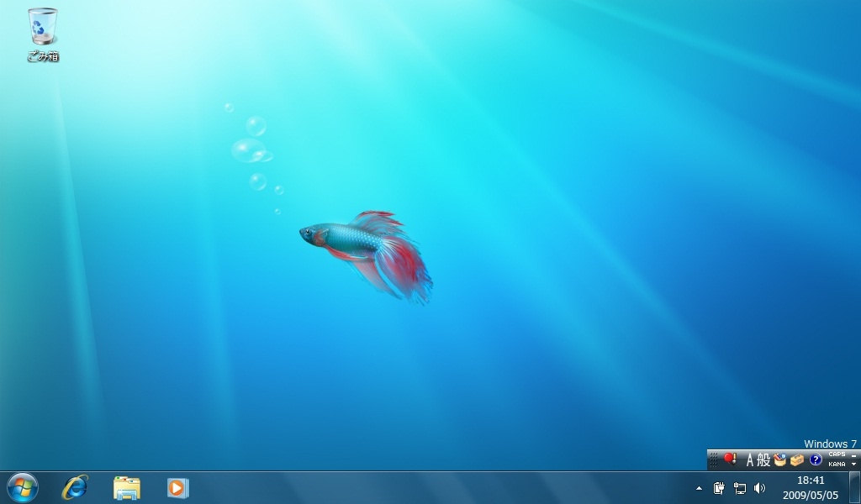Viewport: 861px width, 504px height.
Task: Click the Show desktop button
Action: (854, 487)
